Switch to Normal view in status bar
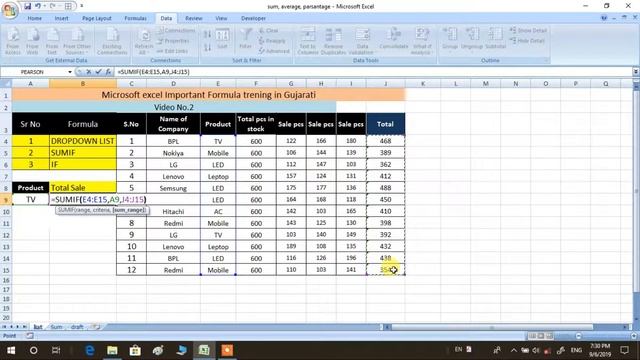This screenshot has height=360, width=640. coord(532,336)
